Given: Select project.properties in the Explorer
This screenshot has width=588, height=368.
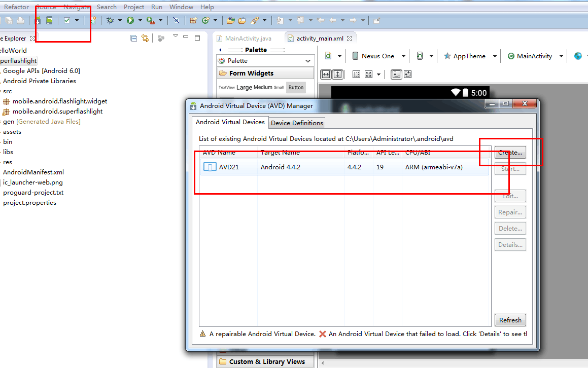Looking at the screenshot, I should click(29, 203).
